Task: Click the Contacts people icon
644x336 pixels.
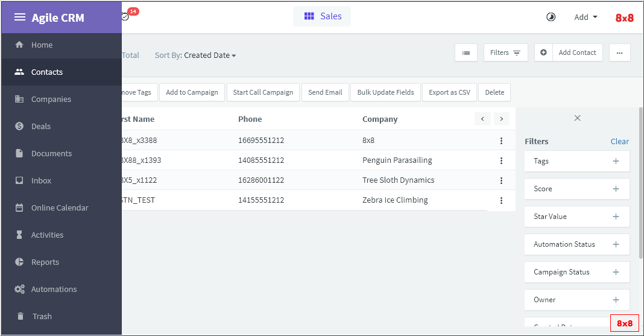Action: pos(19,72)
